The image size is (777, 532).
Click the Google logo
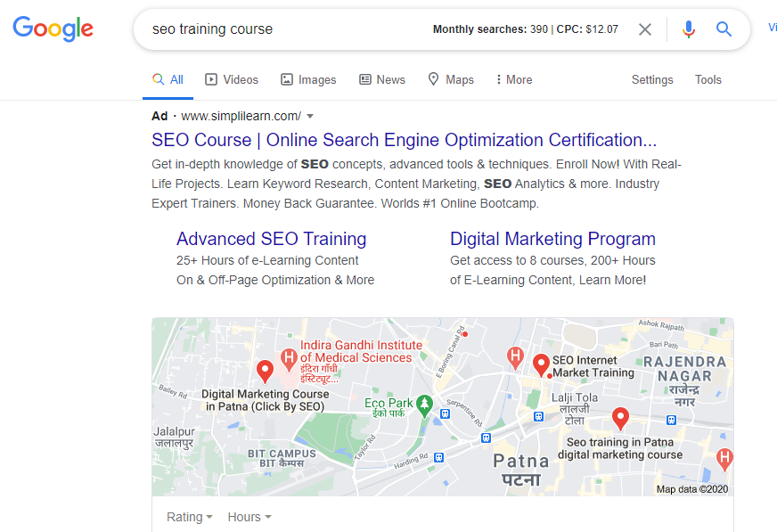click(53, 29)
